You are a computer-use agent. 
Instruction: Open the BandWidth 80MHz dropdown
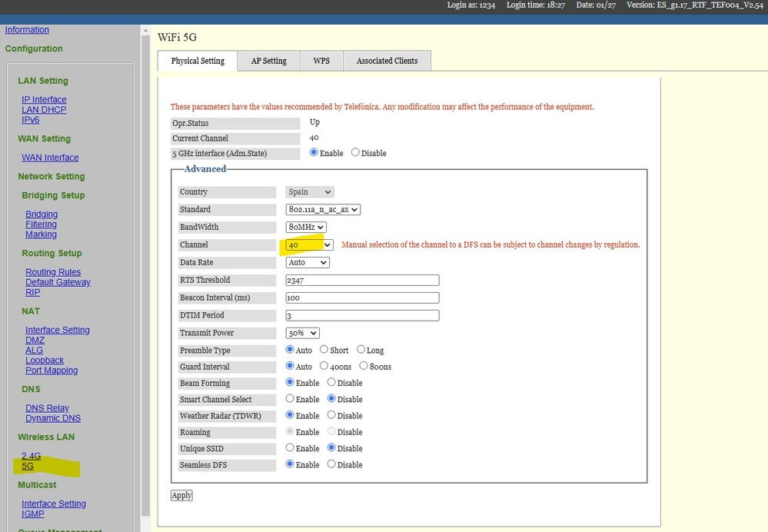click(x=306, y=227)
